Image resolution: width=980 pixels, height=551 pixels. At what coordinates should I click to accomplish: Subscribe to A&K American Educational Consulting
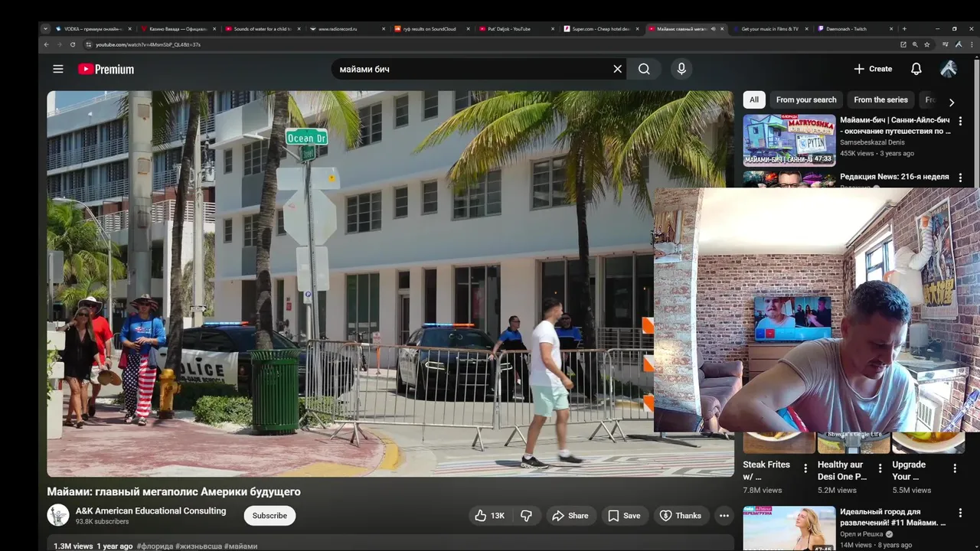pos(269,516)
